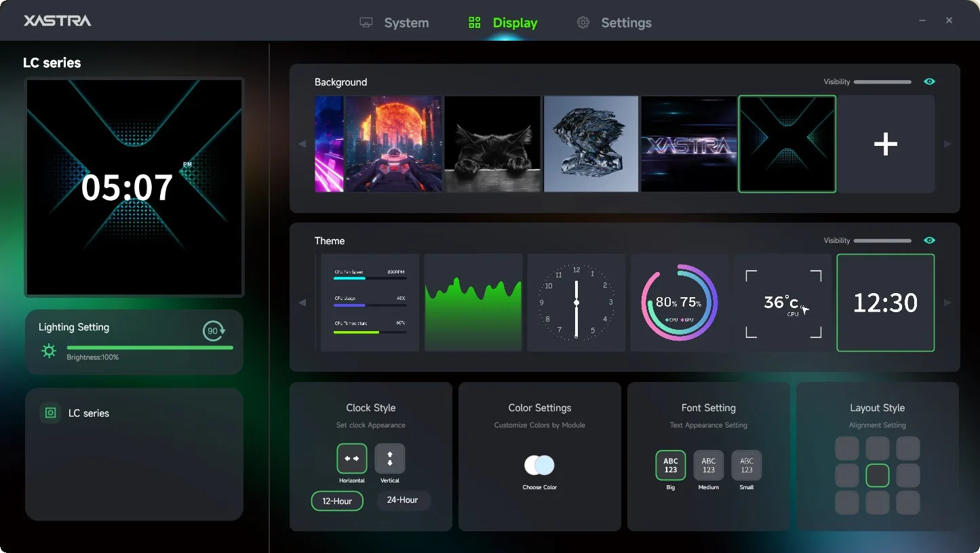The image size is (980, 553).
Task: Select the Big font size icon
Action: pos(671,465)
